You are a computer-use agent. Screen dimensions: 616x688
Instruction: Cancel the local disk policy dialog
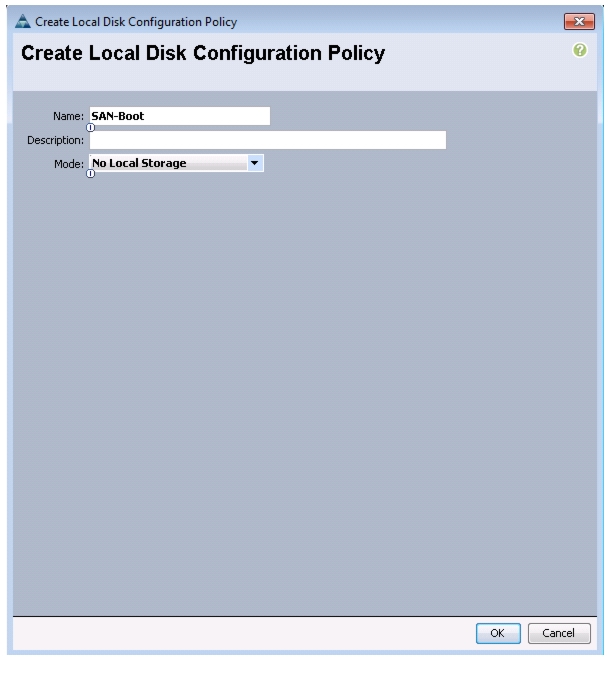[x=559, y=633]
